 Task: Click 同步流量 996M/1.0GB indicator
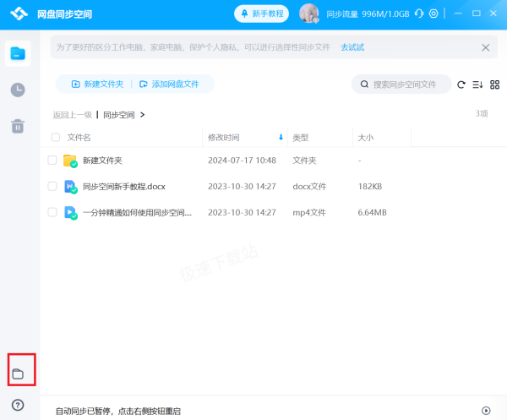click(x=368, y=14)
